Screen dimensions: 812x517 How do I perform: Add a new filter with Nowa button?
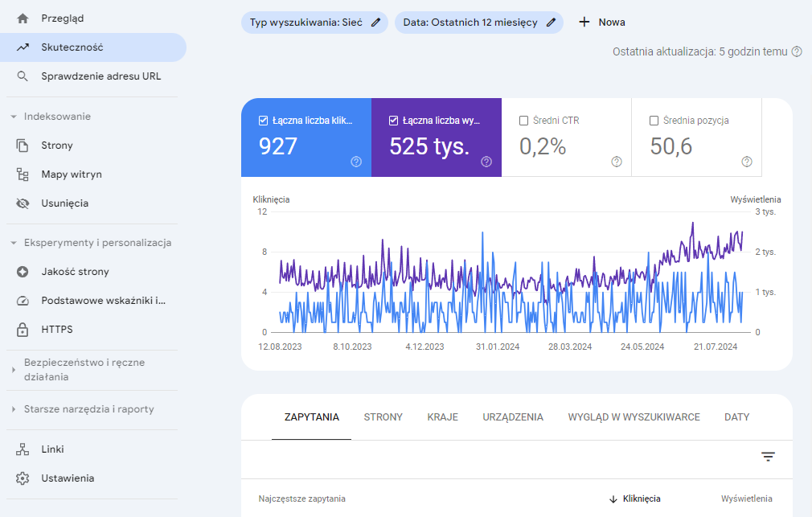pos(601,23)
